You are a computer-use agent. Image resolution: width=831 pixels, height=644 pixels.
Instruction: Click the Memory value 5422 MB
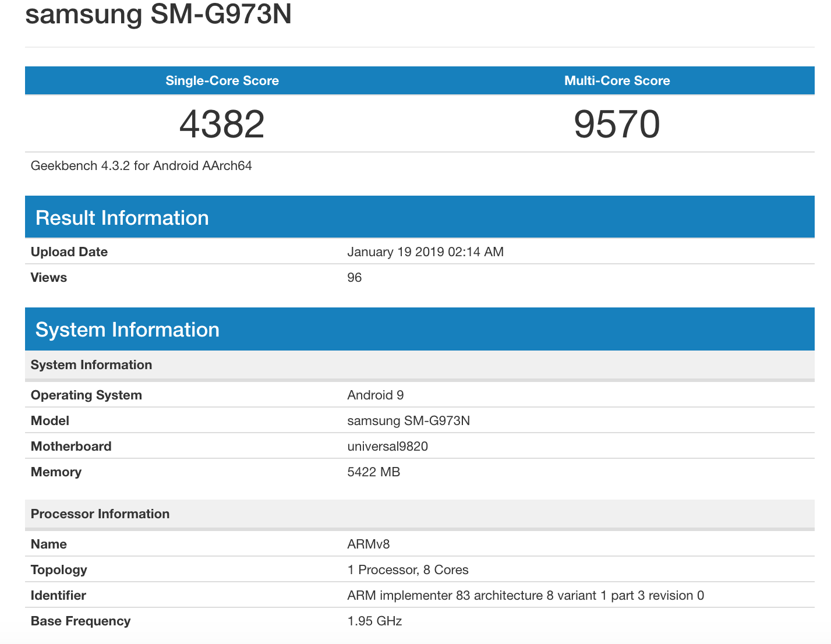[x=373, y=472]
